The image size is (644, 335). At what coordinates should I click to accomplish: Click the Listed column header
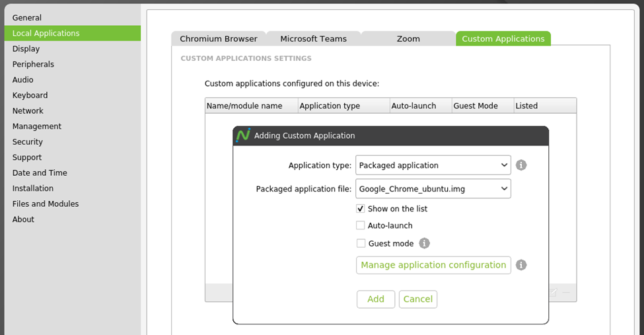tap(546, 106)
